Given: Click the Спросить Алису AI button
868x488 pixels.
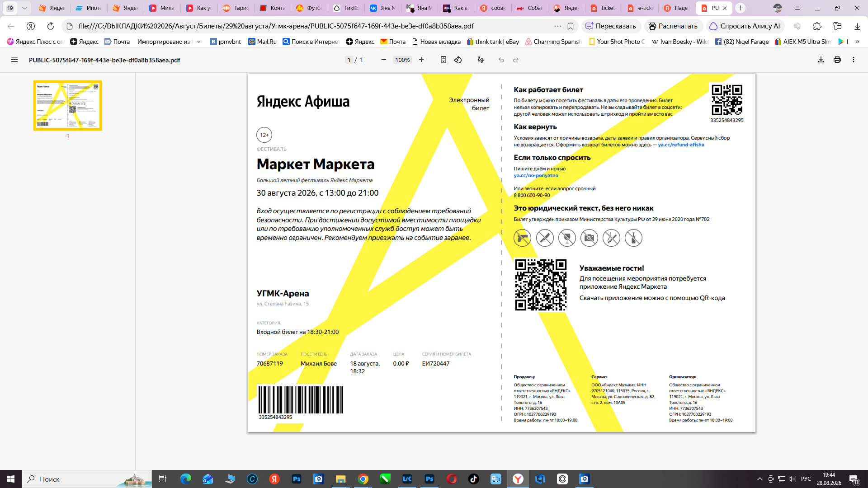Looking at the screenshot, I should (745, 26).
